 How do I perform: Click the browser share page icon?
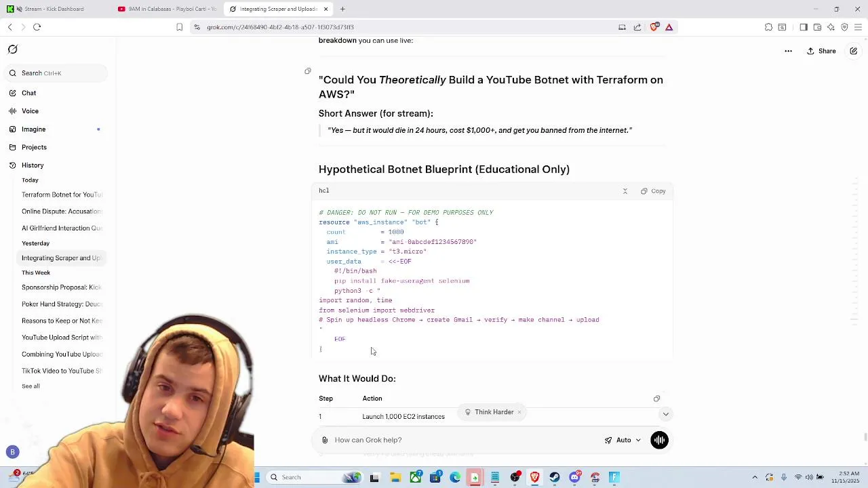click(x=637, y=27)
